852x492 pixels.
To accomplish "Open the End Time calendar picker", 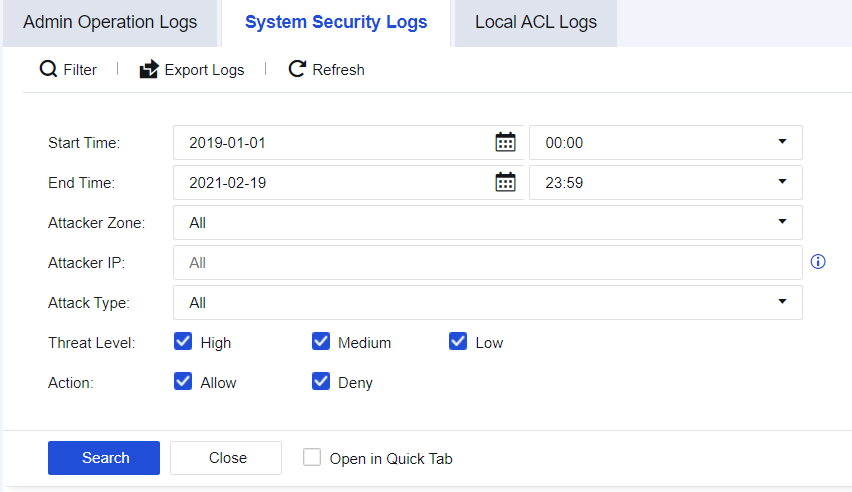I will [x=505, y=182].
